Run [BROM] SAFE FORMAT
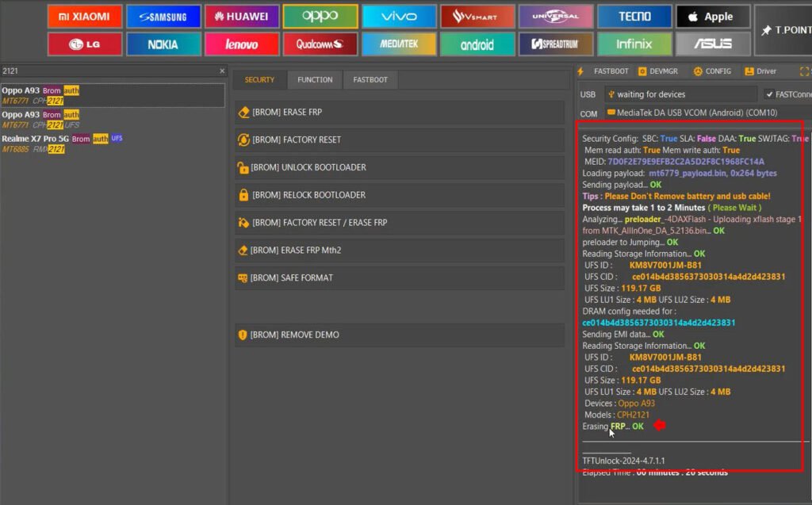812x505 pixels. coord(400,277)
